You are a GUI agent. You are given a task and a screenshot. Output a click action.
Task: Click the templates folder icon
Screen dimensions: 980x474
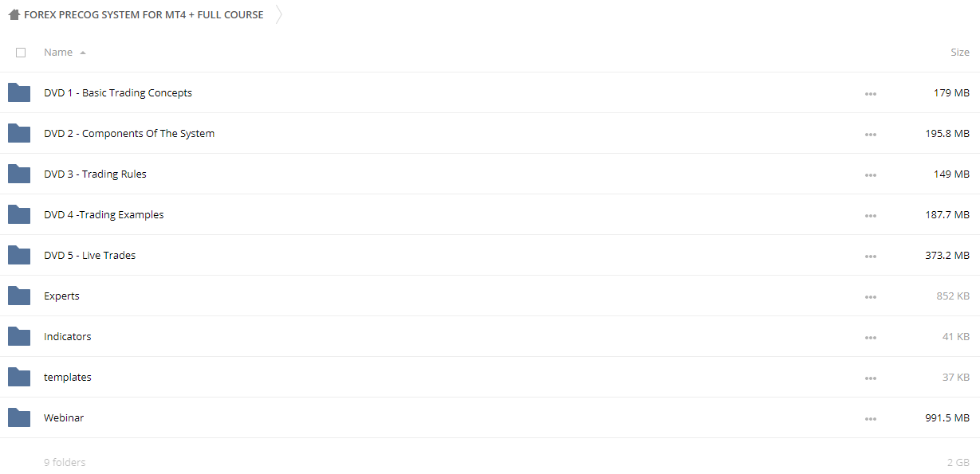(19, 377)
